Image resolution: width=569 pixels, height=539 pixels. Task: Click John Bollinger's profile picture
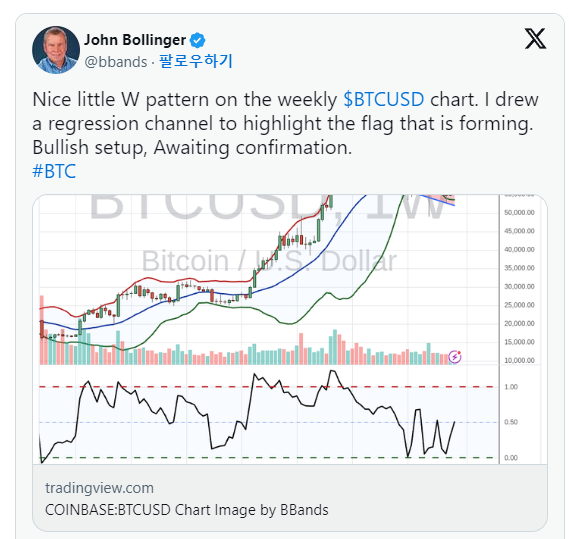[x=56, y=50]
